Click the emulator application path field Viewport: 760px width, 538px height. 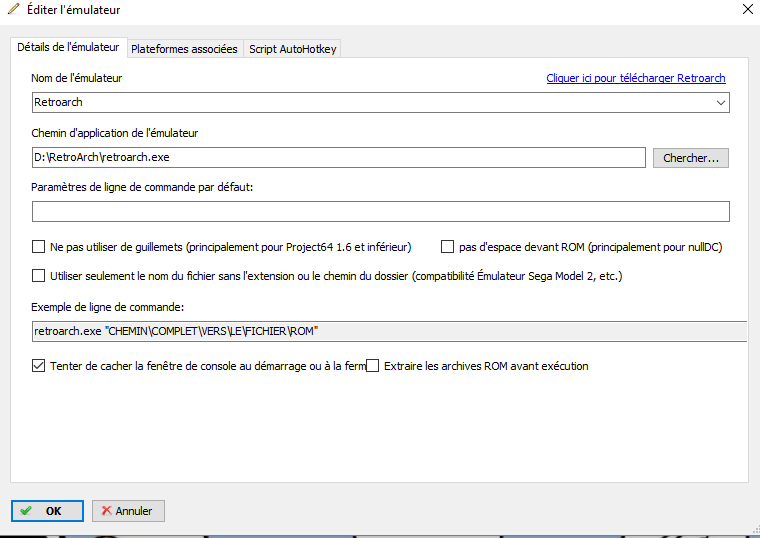pos(338,158)
